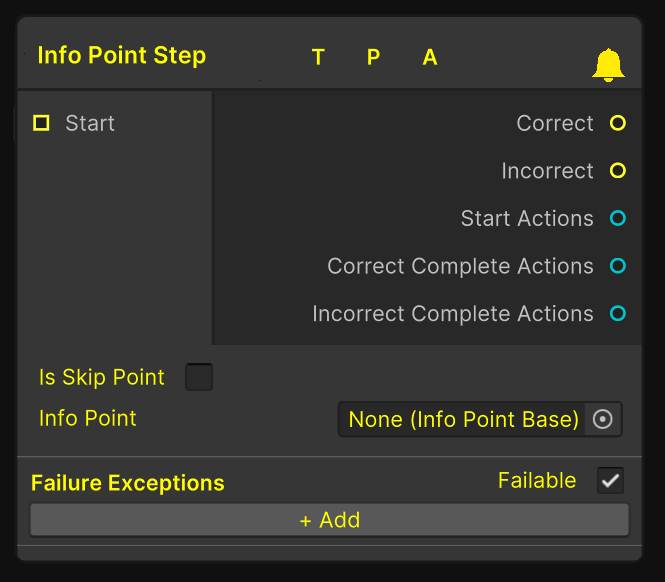The width and height of the screenshot is (665, 582).
Task: Click the Info Point property label
Action: pos(87,418)
